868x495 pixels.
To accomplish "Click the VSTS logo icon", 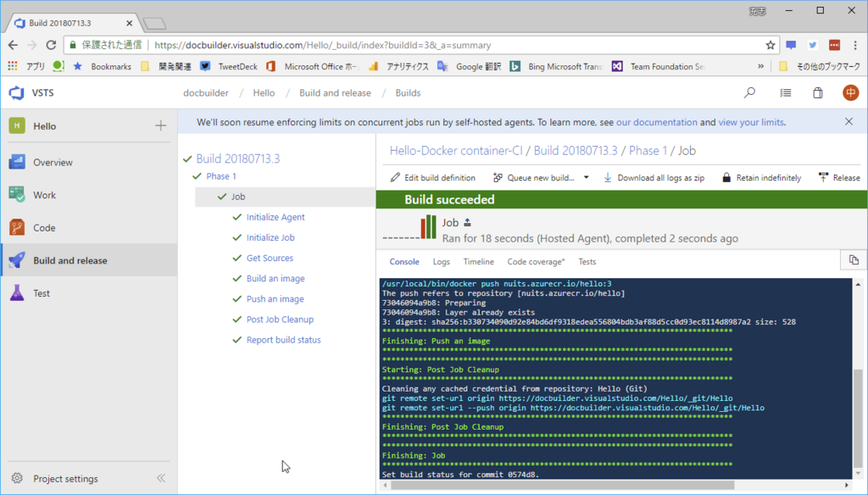I will pos(17,92).
